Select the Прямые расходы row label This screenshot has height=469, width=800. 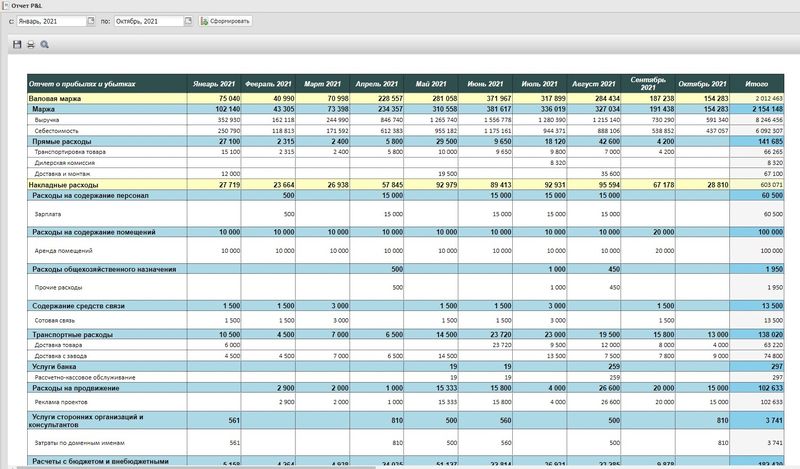[62, 141]
